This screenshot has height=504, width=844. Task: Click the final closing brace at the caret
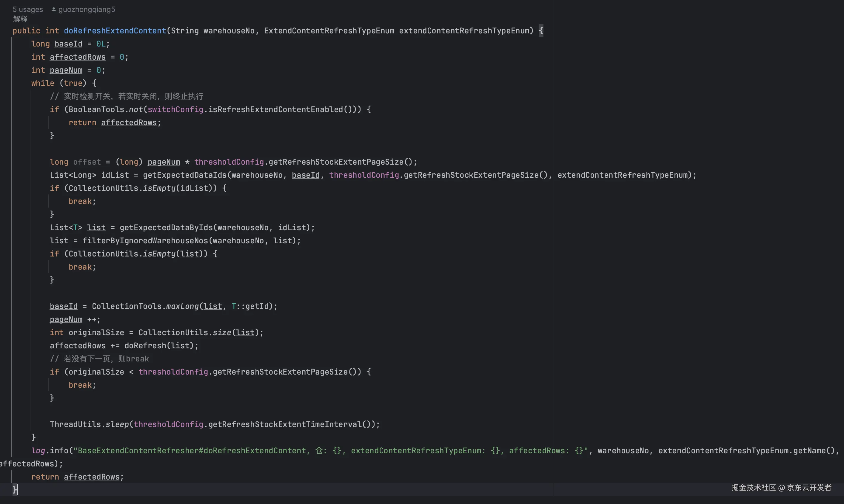(x=15, y=489)
